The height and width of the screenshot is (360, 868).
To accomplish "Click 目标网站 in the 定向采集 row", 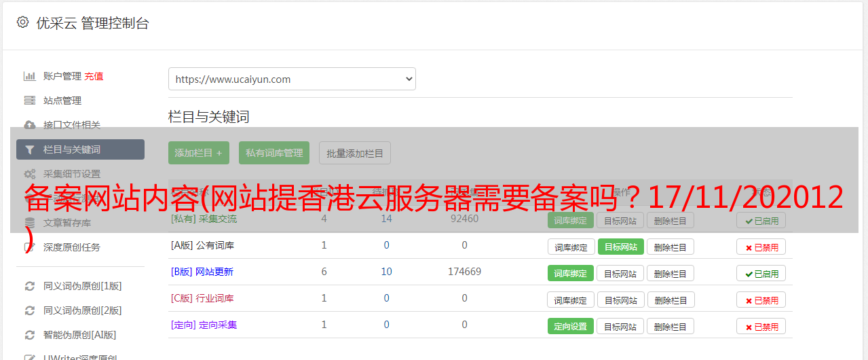I will coord(620,326).
